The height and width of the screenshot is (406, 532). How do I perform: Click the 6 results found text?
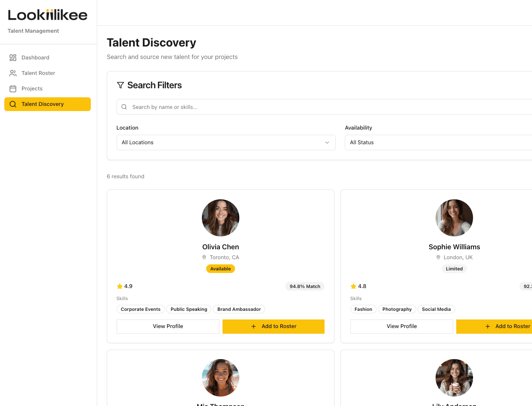(x=125, y=176)
